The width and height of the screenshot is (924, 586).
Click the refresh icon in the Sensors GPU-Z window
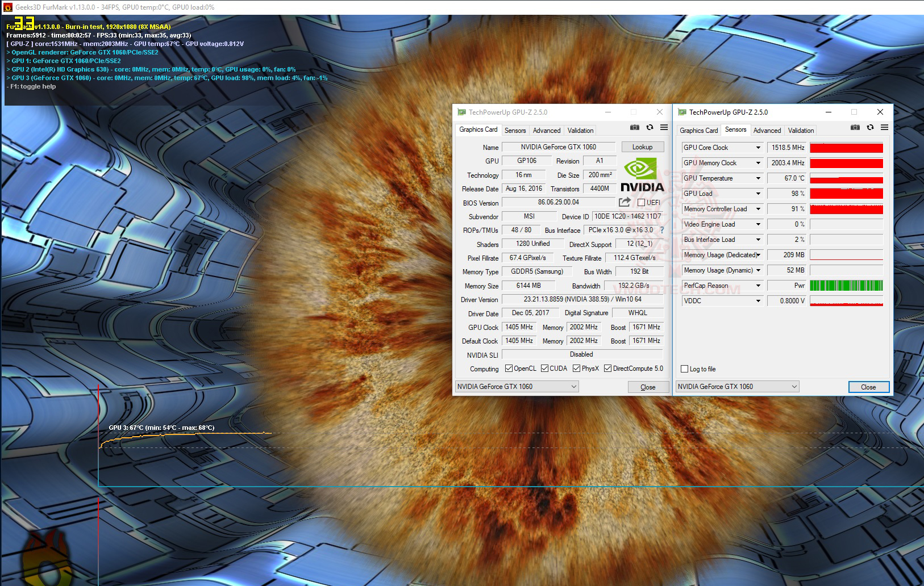tap(870, 128)
